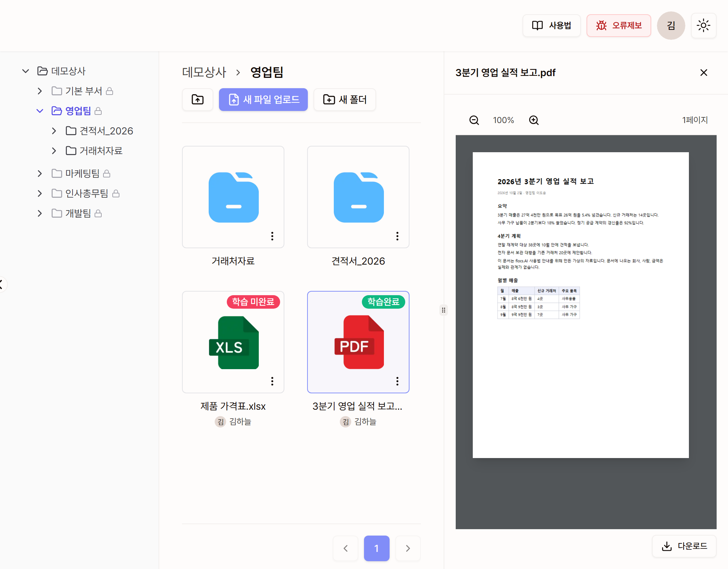The image size is (728, 569).
Task: Click 새 파일 업로드 button
Action: coord(263,100)
